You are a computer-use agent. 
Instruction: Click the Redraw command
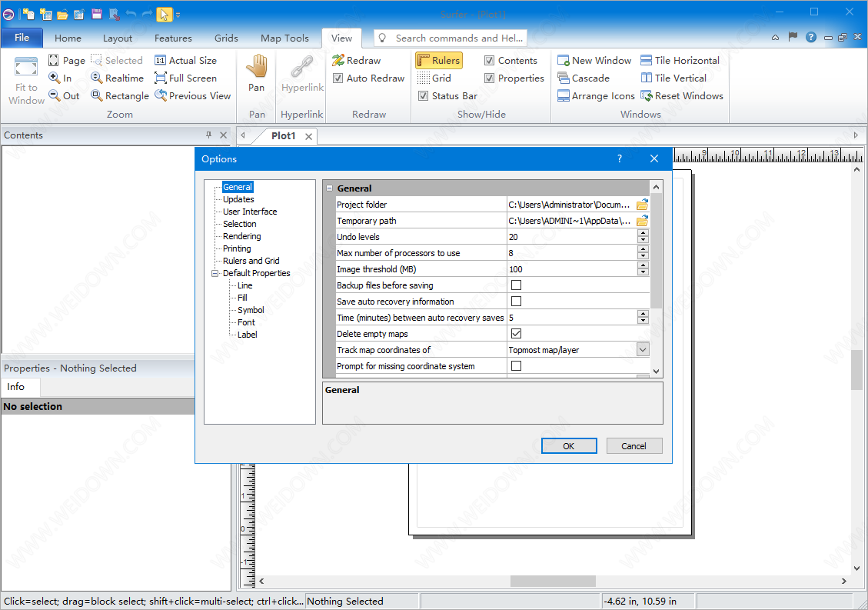[x=356, y=61]
